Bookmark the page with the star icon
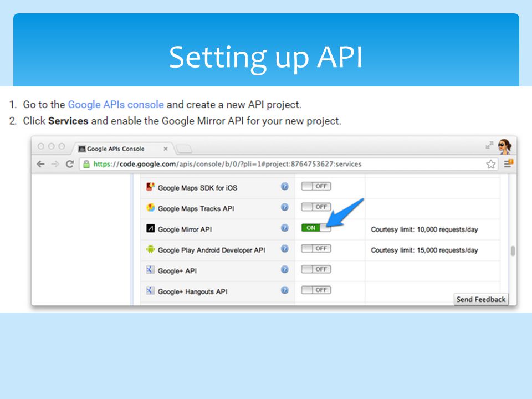Screen dimensions: 532x399 [490, 164]
